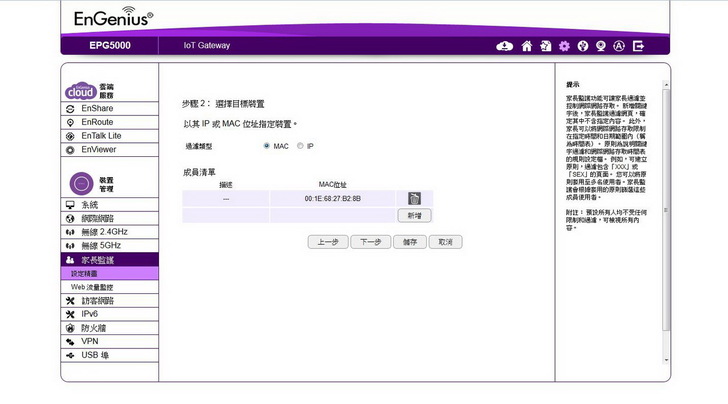Click the circled A icon in header

click(620, 46)
